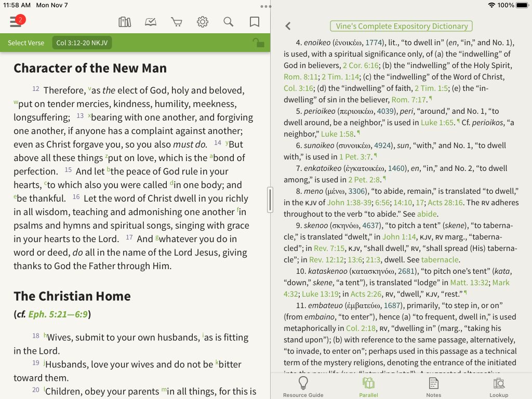This screenshot has width=532, height=399.
Task: Tap the 'Character of the New Man' heading
Action: click(x=90, y=68)
